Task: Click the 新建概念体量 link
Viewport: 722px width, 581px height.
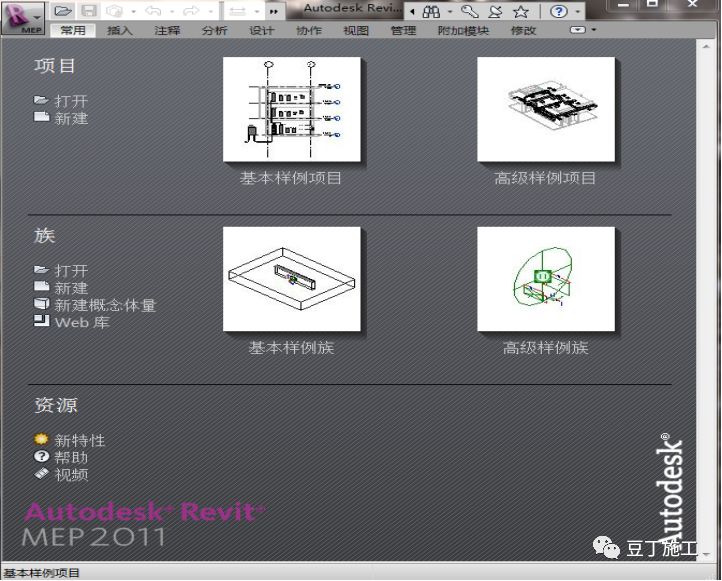Action: pyautogui.click(x=105, y=305)
